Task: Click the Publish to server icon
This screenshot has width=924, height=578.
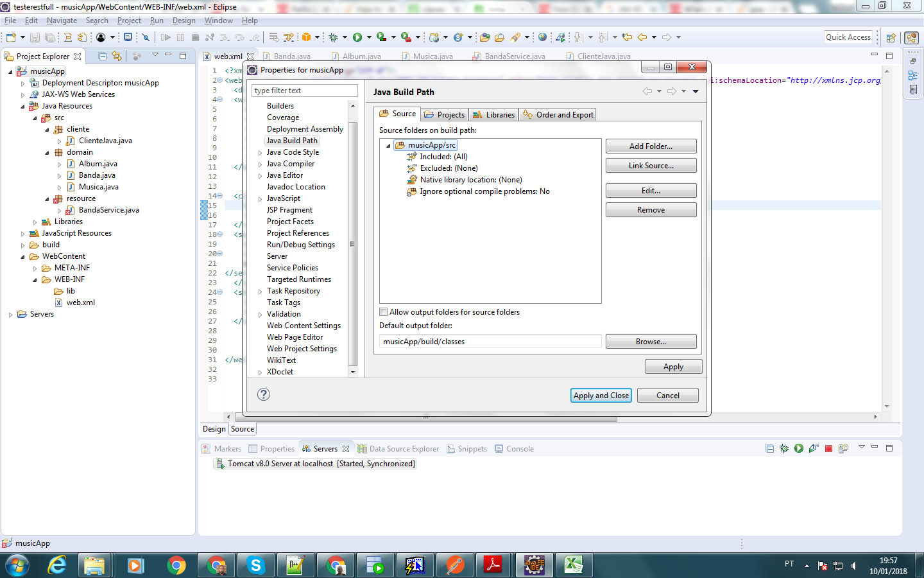Action: coord(843,448)
